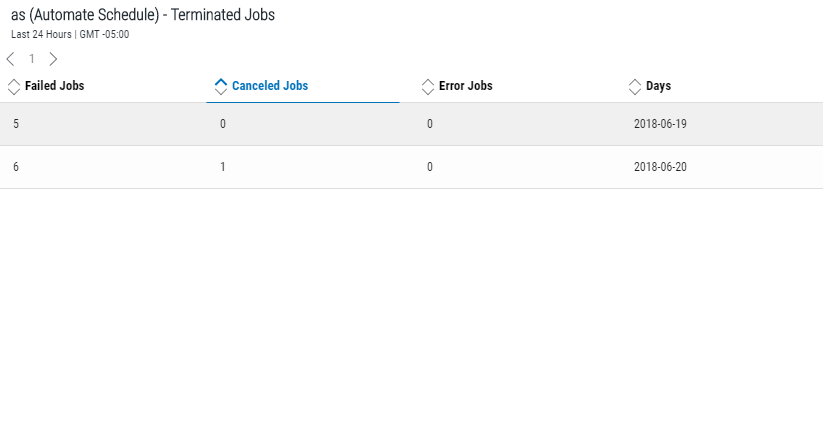This screenshot has height=434, width=823.
Task: Sort by the Days header label
Action: (658, 86)
